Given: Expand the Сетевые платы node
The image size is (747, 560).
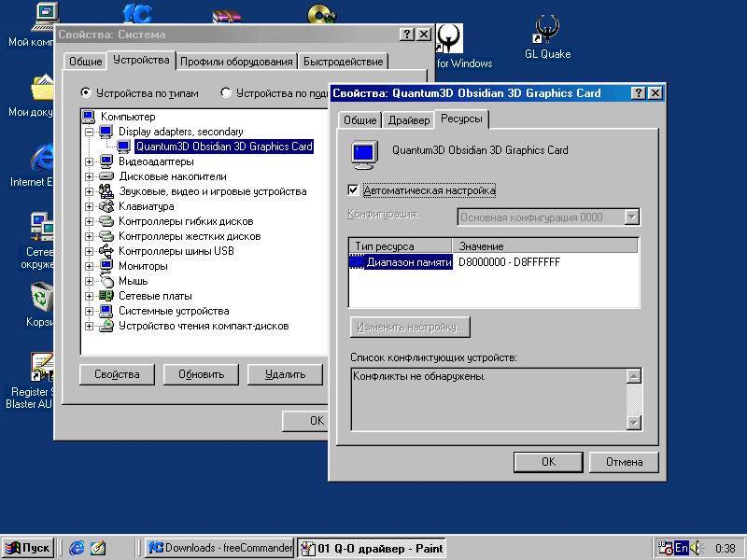Looking at the screenshot, I should click(x=89, y=296).
